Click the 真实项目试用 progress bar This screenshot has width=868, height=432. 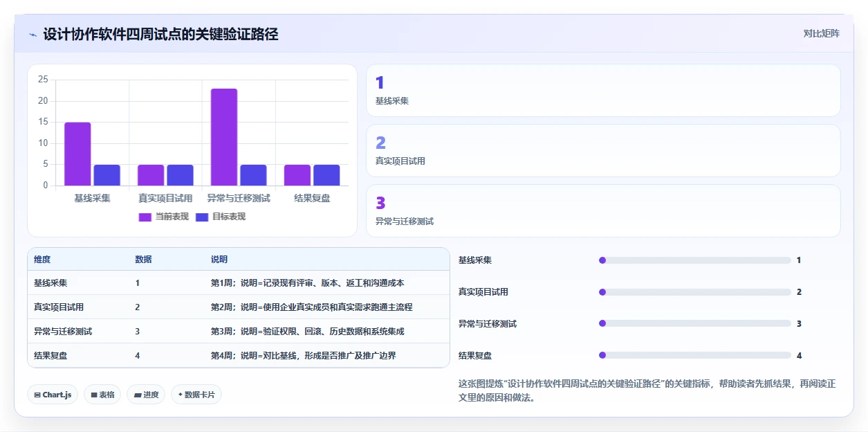click(695, 292)
